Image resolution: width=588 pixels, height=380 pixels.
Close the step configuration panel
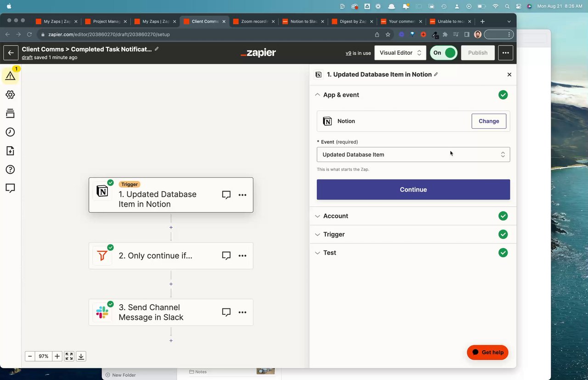pos(509,74)
